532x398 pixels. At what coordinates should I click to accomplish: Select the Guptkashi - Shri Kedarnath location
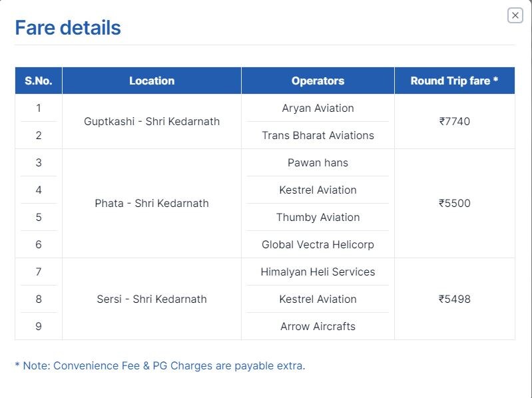pos(152,121)
